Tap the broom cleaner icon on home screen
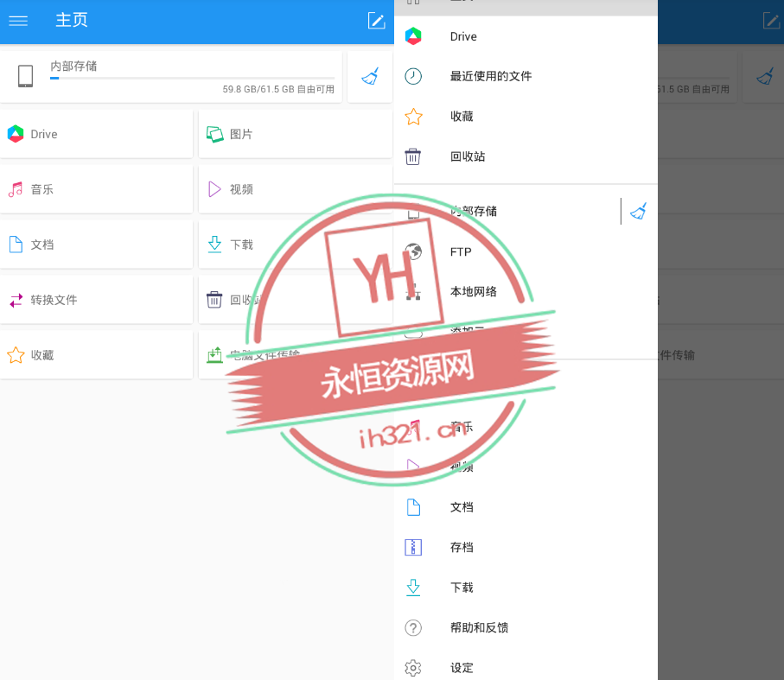 [370, 77]
